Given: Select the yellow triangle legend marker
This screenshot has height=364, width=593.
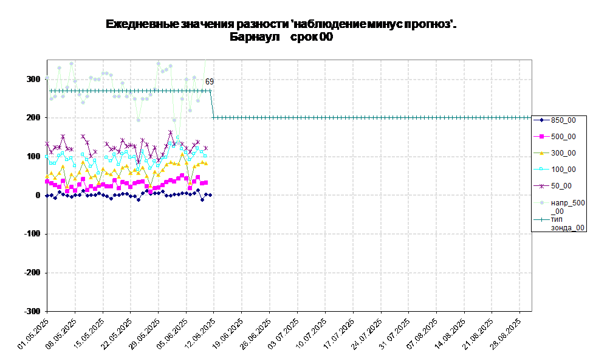Looking at the screenshot, I should (541, 153).
